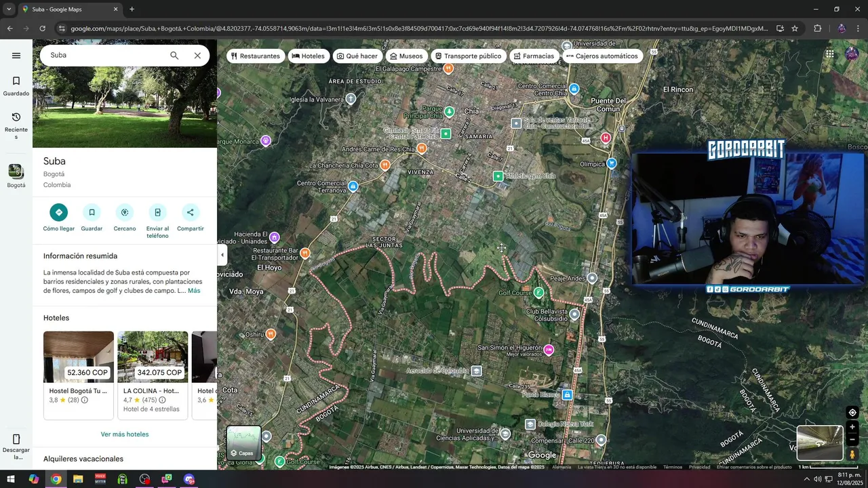This screenshot has height=488, width=868.
Task: Click the address bar URL
Action: tap(419, 28)
